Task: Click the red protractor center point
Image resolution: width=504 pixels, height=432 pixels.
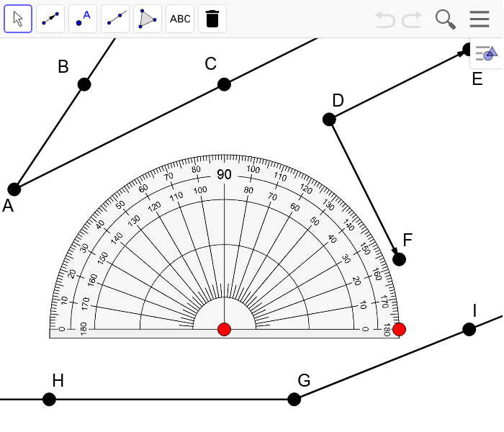Action: pyautogui.click(x=225, y=330)
